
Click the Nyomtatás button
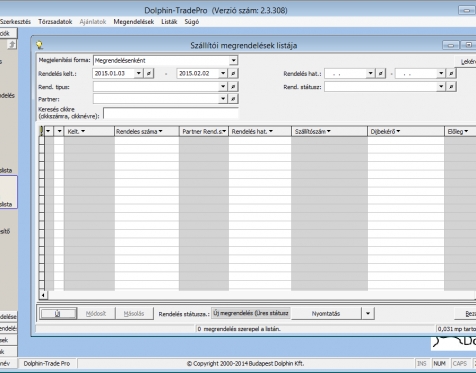coord(326,313)
